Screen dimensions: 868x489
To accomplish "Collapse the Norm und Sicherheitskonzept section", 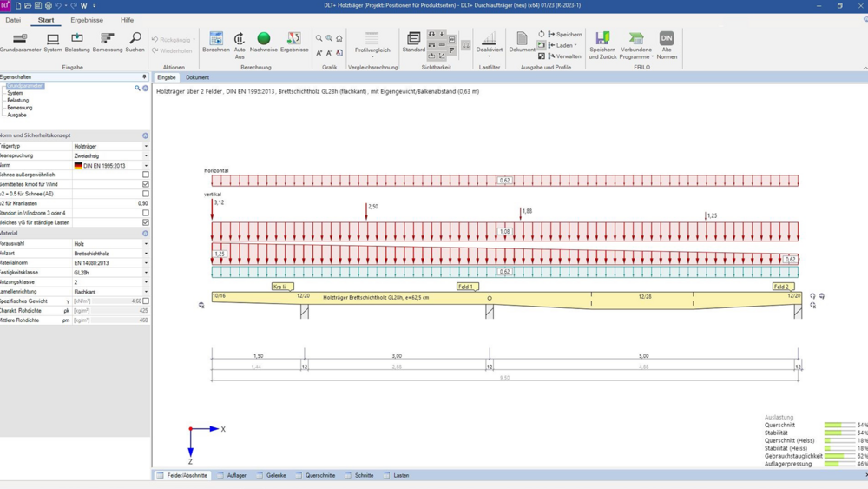I will tap(145, 135).
